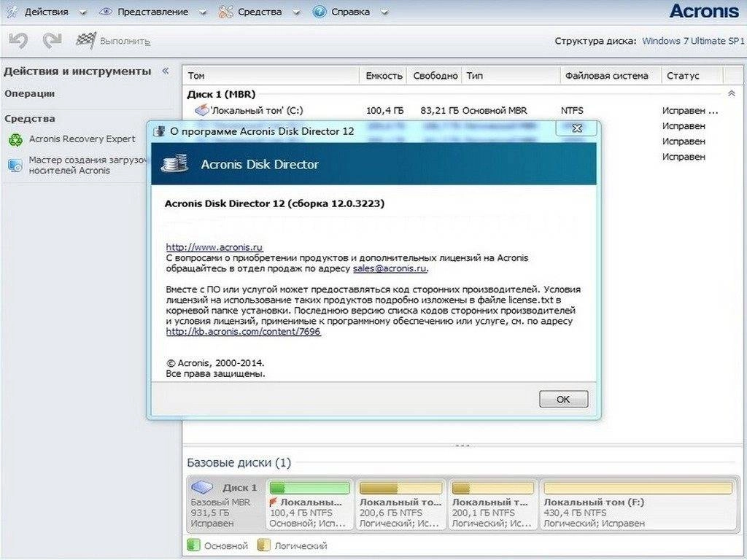
Task: Click the undo arrow icon
Action: [x=18, y=41]
